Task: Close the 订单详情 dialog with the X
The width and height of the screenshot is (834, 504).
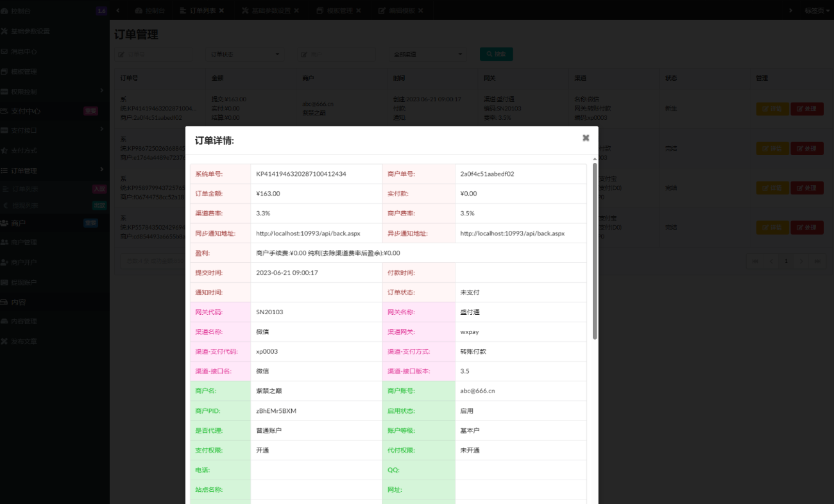Action: (x=586, y=138)
